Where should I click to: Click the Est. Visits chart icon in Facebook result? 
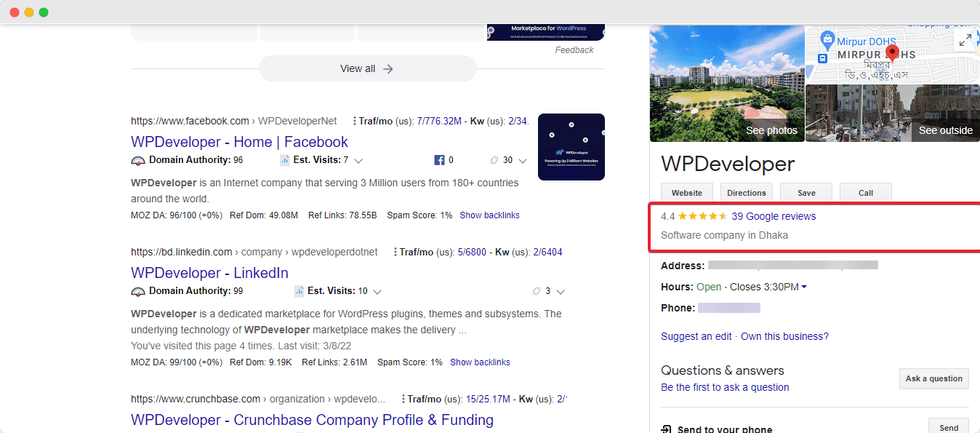285,160
